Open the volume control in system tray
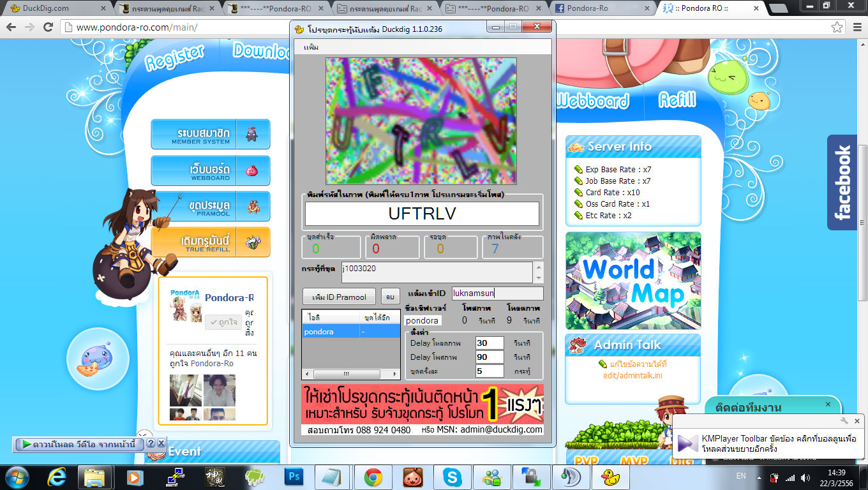The image size is (868, 490). [805, 477]
